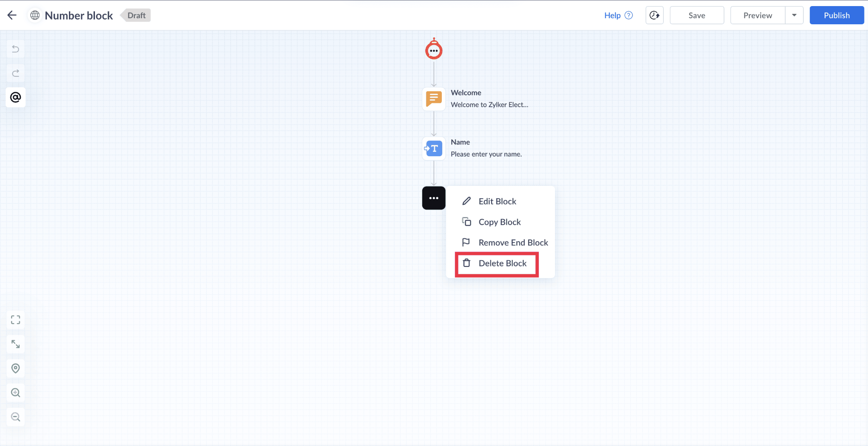Screen dimensions: 868x446
Task: Select the blue Name text input block icon
Action: tap(434, 148)
